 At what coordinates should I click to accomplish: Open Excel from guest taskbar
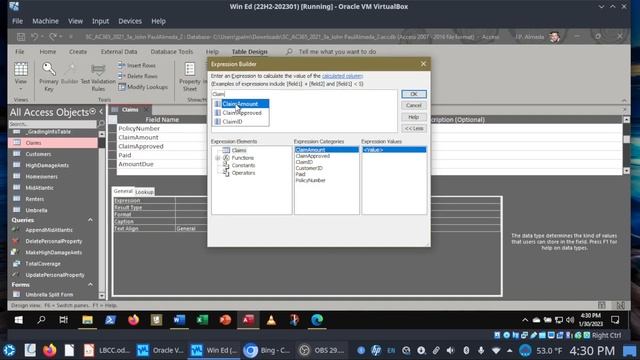202,320
